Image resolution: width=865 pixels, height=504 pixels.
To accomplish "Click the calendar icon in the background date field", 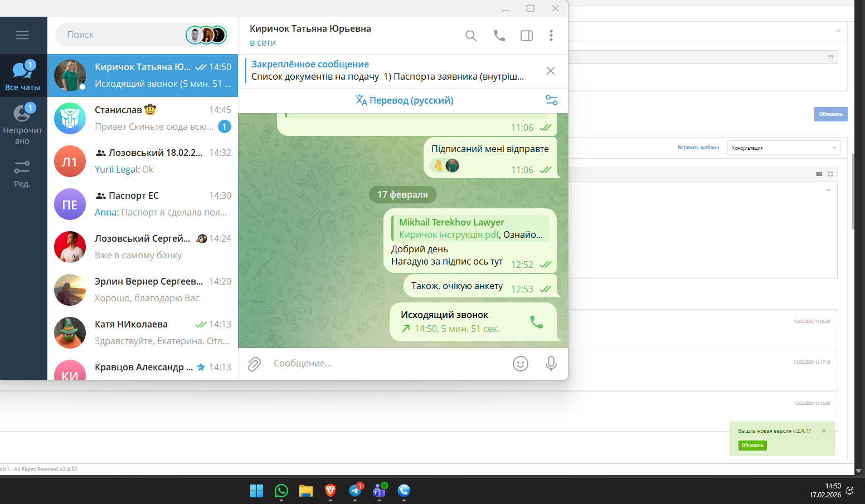I will point(830,57).
